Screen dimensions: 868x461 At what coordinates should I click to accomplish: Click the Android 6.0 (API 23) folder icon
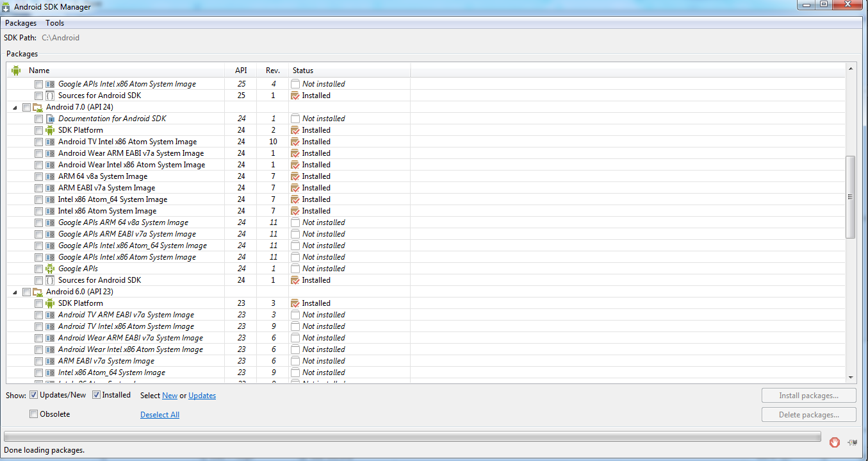pyautogui.click(x=38, y=292)
